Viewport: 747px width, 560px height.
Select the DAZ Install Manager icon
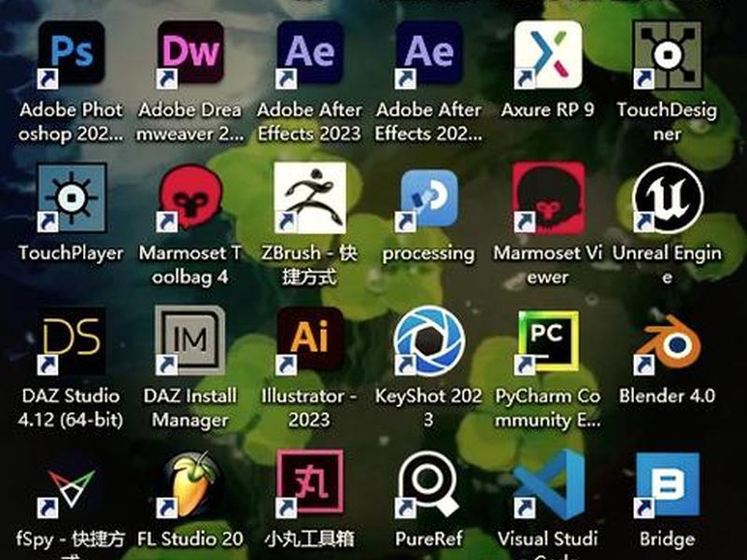click(190, 341)
